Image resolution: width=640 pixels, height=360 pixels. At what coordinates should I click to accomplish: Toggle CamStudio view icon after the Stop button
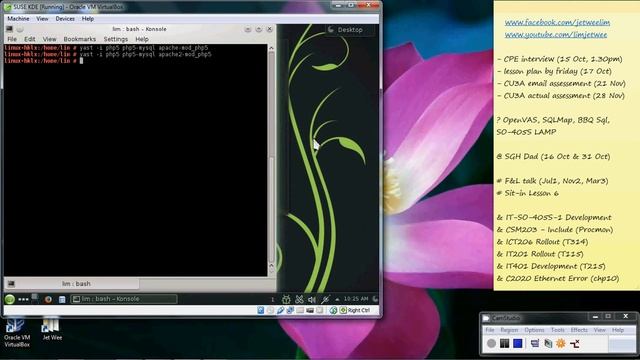[x=535, y=343]
